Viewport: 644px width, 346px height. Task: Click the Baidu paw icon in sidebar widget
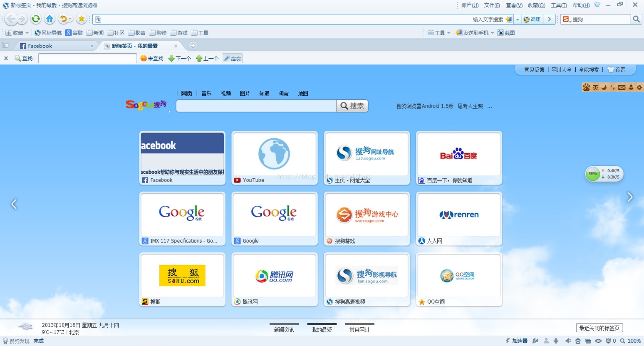click(x=586, y=87)
